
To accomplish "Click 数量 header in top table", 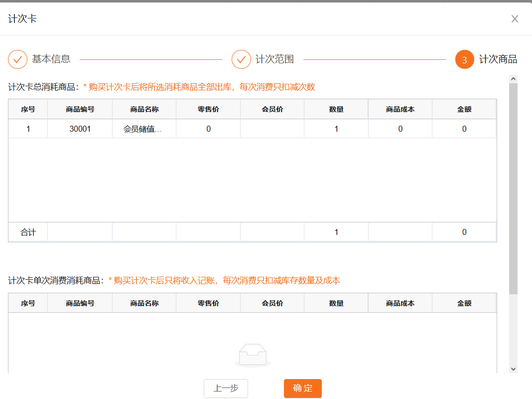I will pyautogui.click(x=336, y=109).
